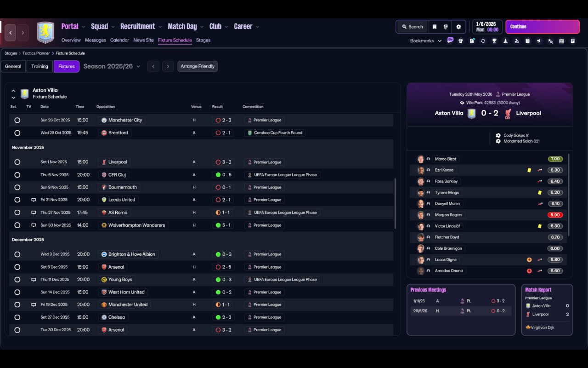The image size is (588, 368).
Task: Click Morgan Rogers' red 5.90 rating badge
Action: coord(555,215)
